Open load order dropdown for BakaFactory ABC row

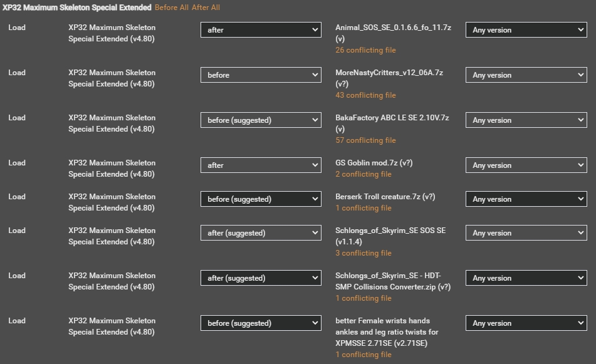click(261, 120)
